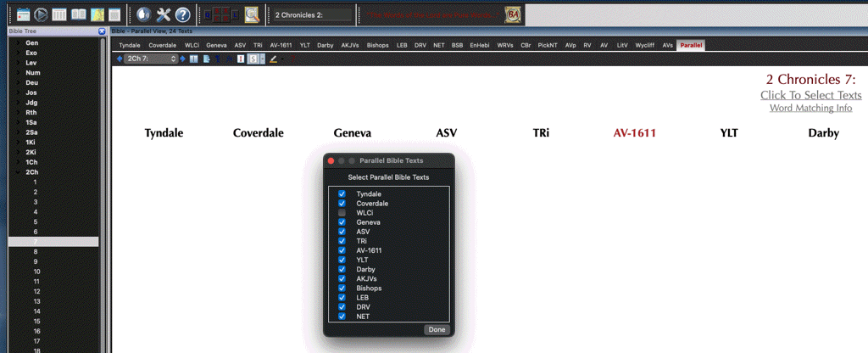Select the Parallel tab
The image size is (868, 353).
click(x=691, y=46)
